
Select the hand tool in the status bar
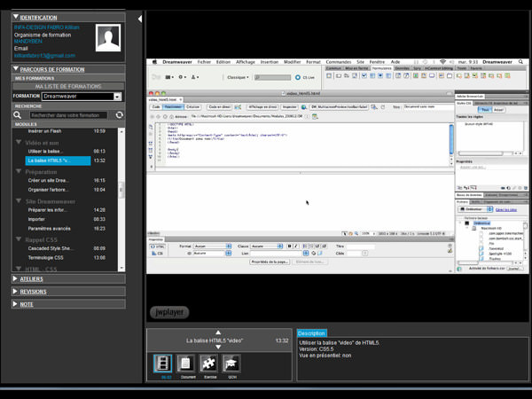pyautogui.click(x=351, y=233)
